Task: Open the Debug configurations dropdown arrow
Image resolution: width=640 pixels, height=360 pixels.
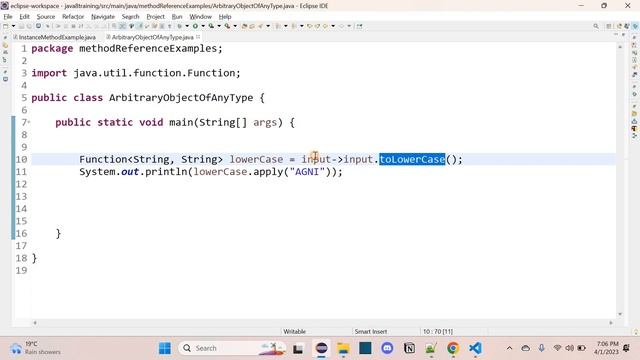Action: point(187,26)
